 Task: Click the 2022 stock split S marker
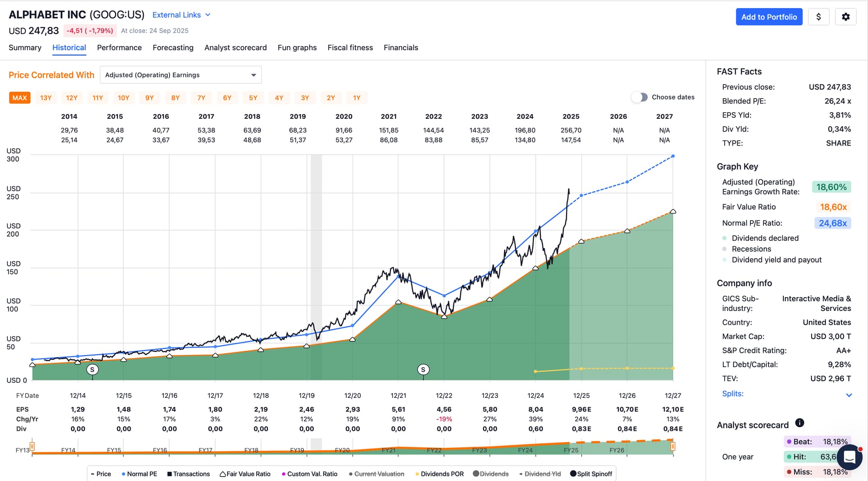tap(423, 370)
